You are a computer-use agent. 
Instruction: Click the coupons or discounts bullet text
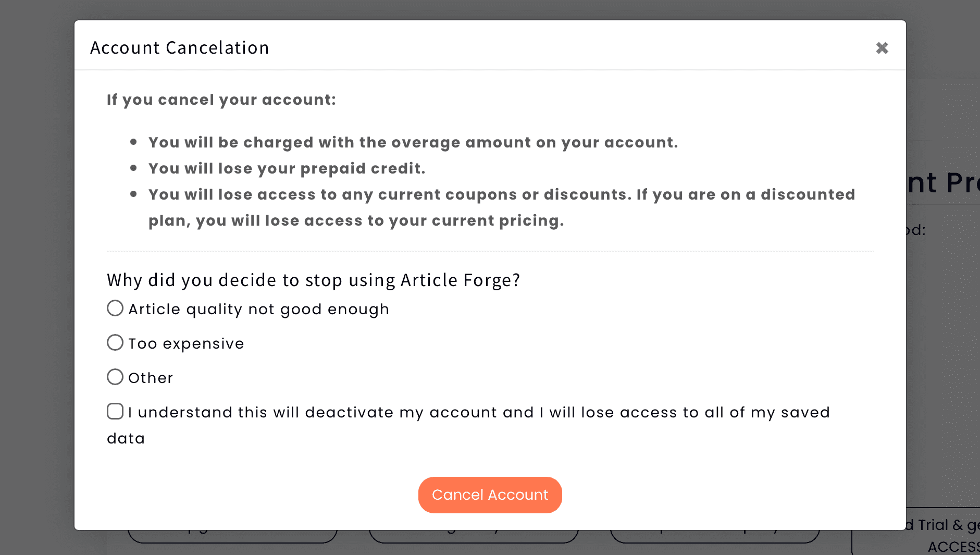[x=501, y=195]
